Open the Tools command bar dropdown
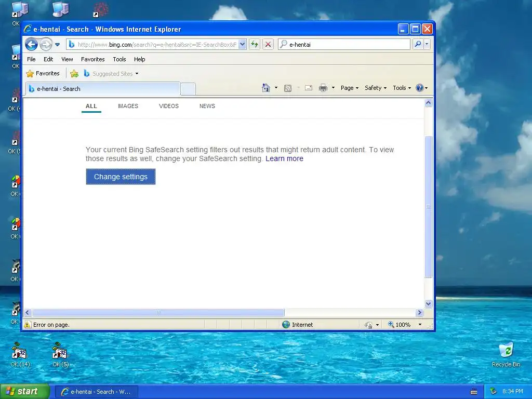The height and width of the screenshot is (399, 532). click(x=402, y=88)
